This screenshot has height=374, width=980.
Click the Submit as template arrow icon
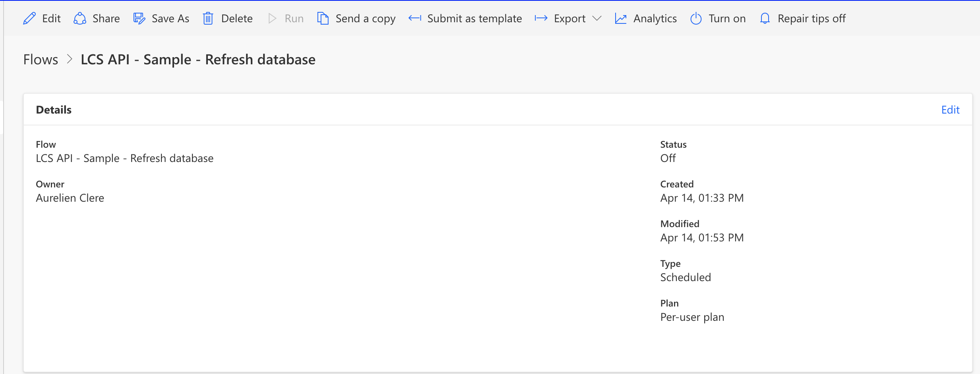pyautogui.click(x=415, y=18)
